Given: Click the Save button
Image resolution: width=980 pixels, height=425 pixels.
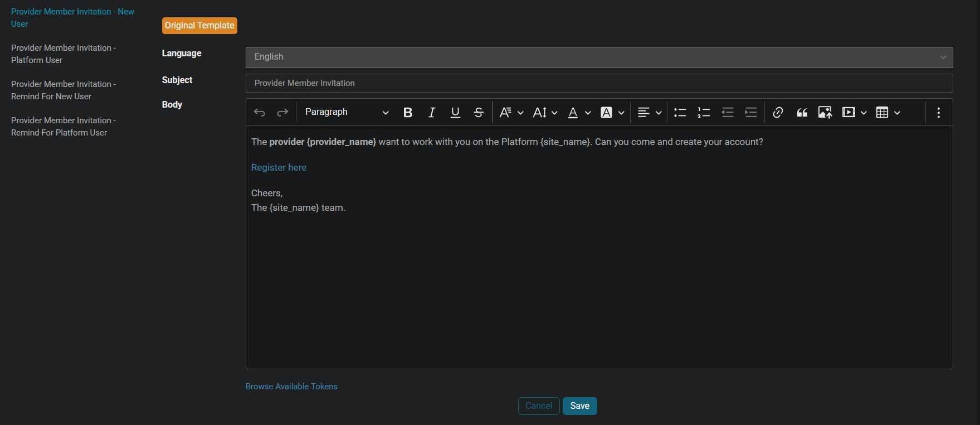Looking at the screenshot, I should (x=579, y=406).
